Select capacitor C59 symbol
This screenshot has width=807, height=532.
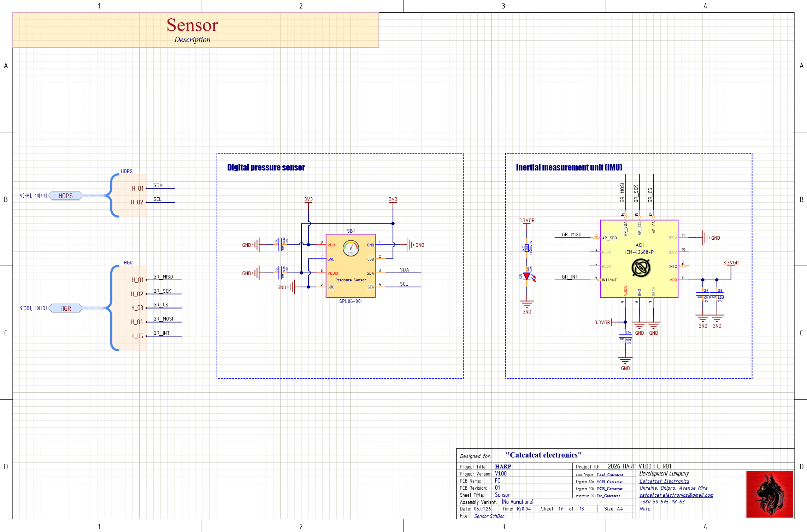coord(625,336)
